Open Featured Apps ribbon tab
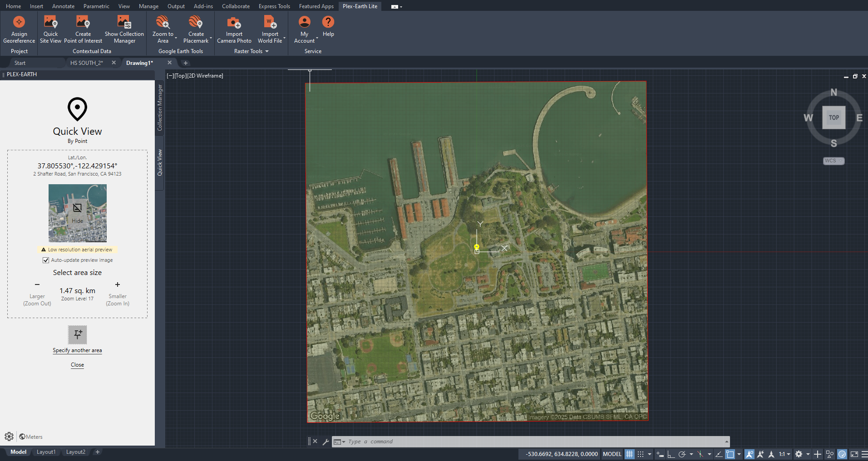Image resolution: width=868 pixels, height=461 pixels. pos(316,6)
